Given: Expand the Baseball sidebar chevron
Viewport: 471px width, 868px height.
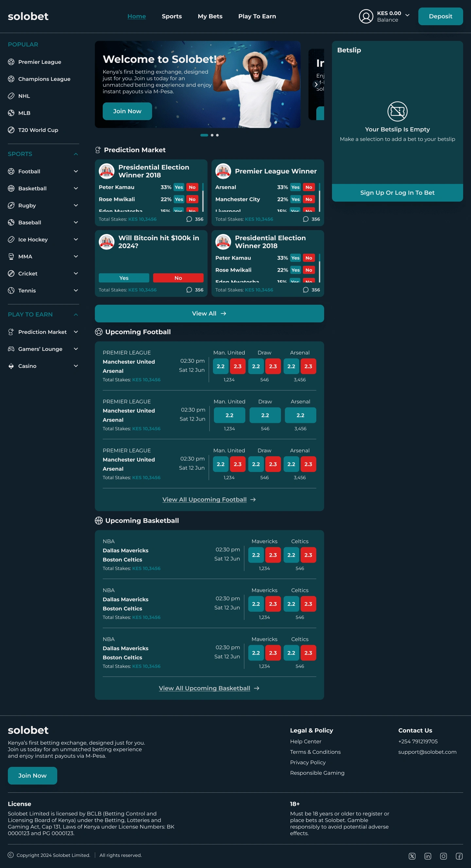Looking at the screenshot, I should click(76, 222).
